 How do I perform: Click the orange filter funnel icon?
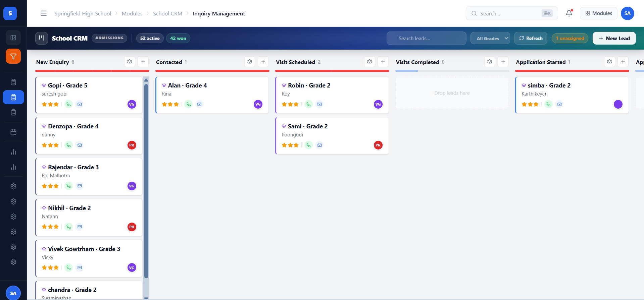pos(13,56)
